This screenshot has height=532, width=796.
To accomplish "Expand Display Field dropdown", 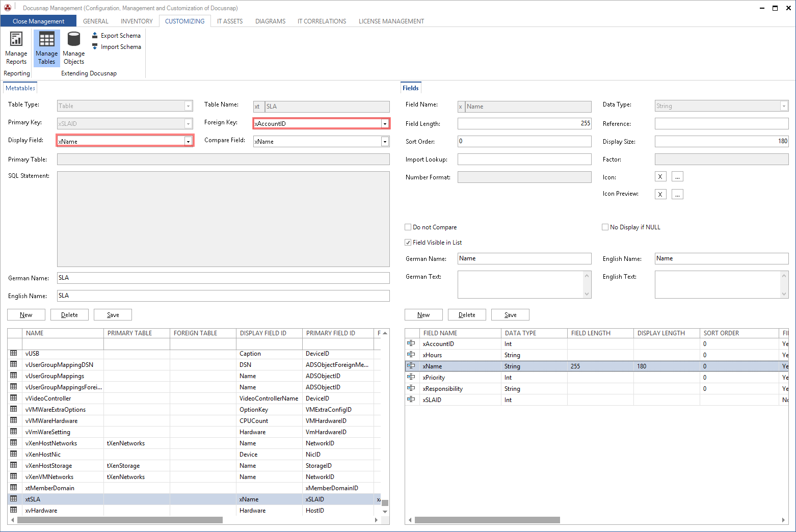I will 188,142.
